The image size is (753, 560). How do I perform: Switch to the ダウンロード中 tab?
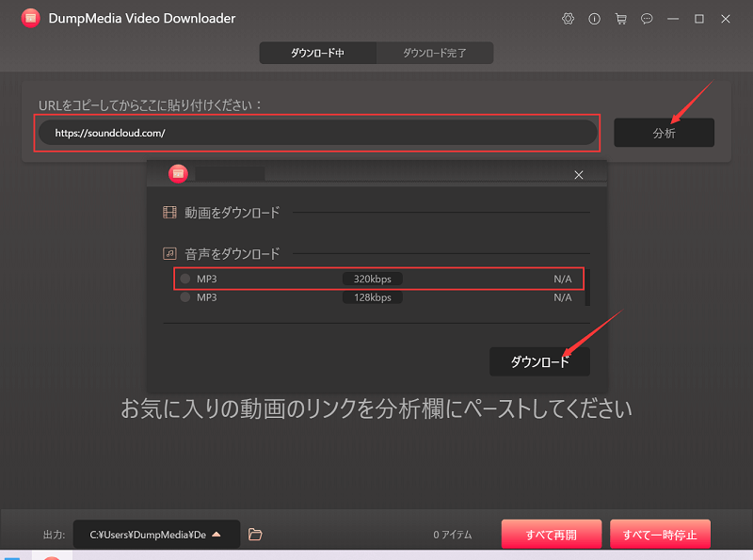pyautogui.click(x=317, y=53)
